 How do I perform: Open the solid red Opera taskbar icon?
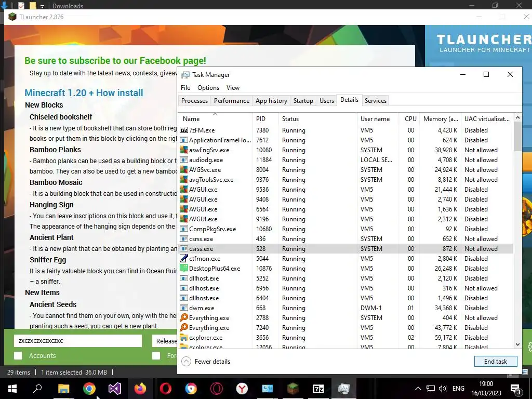(166, 389)
